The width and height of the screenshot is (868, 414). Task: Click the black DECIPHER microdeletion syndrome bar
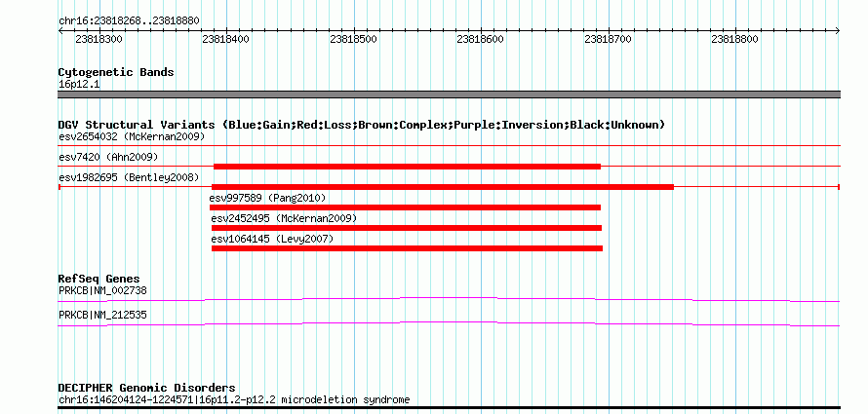point(449,408)
